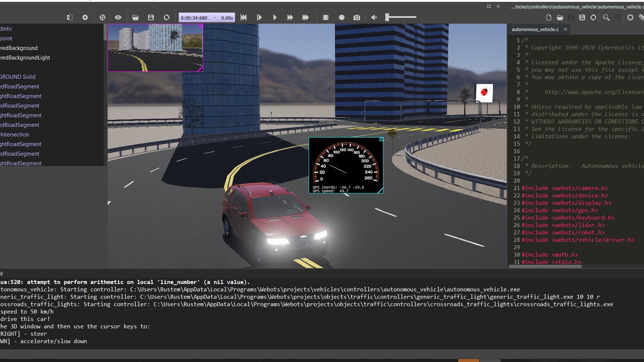This screenshot has width=644, height=362.
Task: Save the current world file
Action: point(151,17)
